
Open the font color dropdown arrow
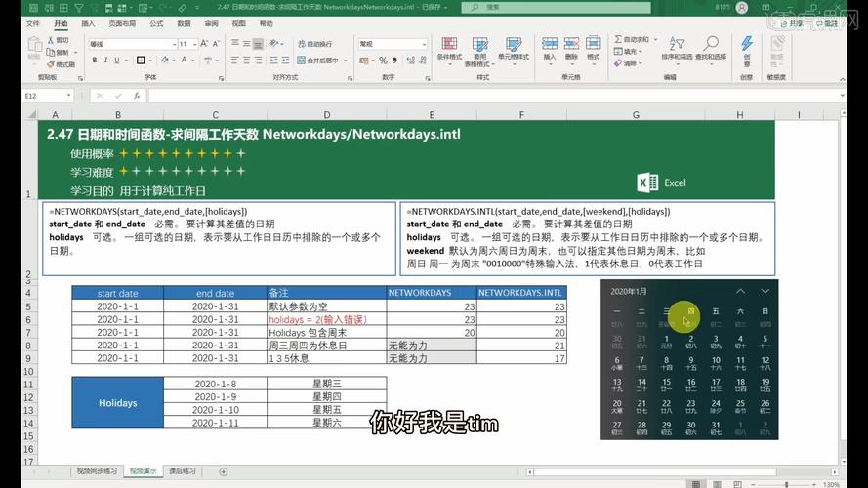(192, 61)
